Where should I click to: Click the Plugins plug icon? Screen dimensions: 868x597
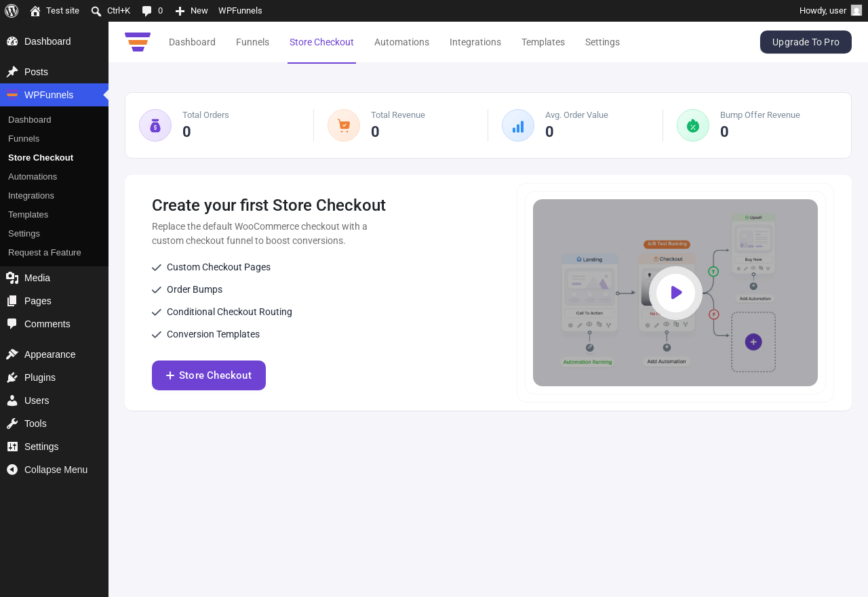(12, 377)
